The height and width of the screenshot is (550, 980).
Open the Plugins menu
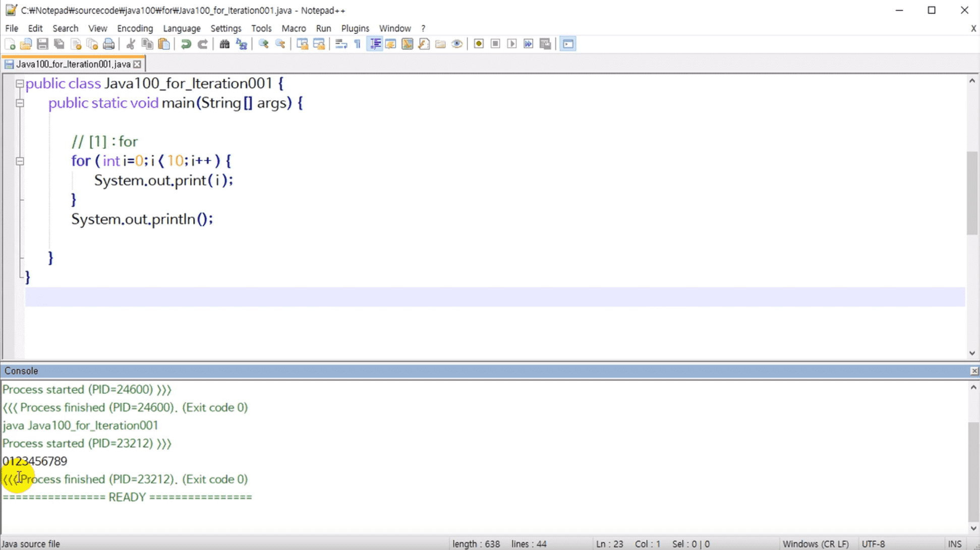click(355, 28)
